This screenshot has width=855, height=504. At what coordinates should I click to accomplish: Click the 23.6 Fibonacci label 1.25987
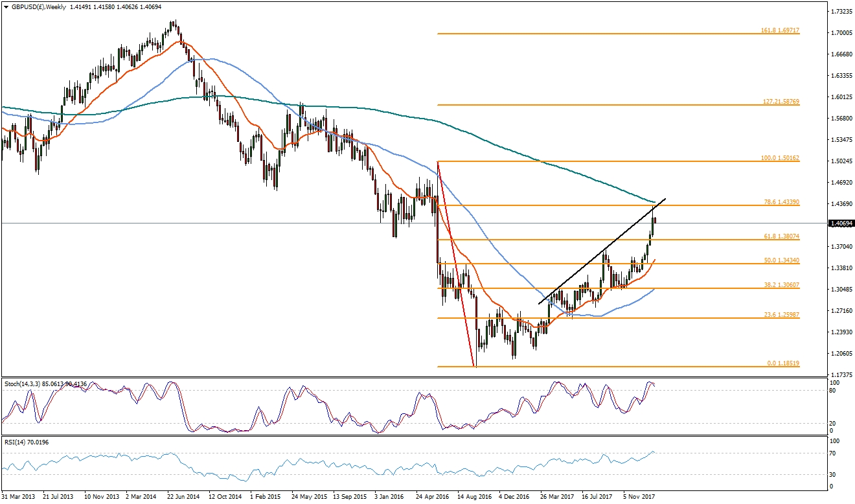click(x=782, y=315)
